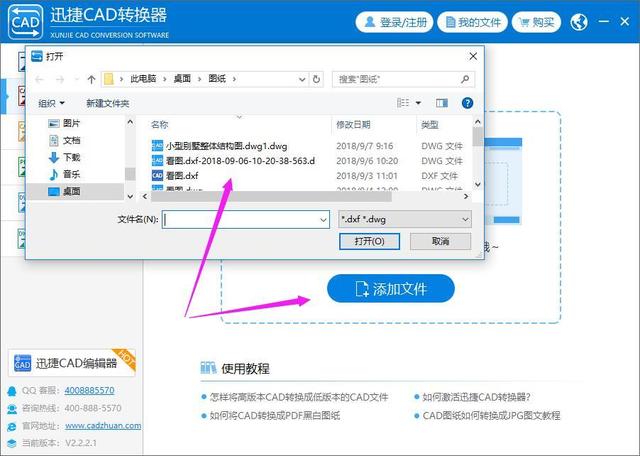Open tutorial 怎样将高版本CAD转换成低版本的CAD文件
The width and height of the screenshot is (640, 456).
tap(299, 397)
